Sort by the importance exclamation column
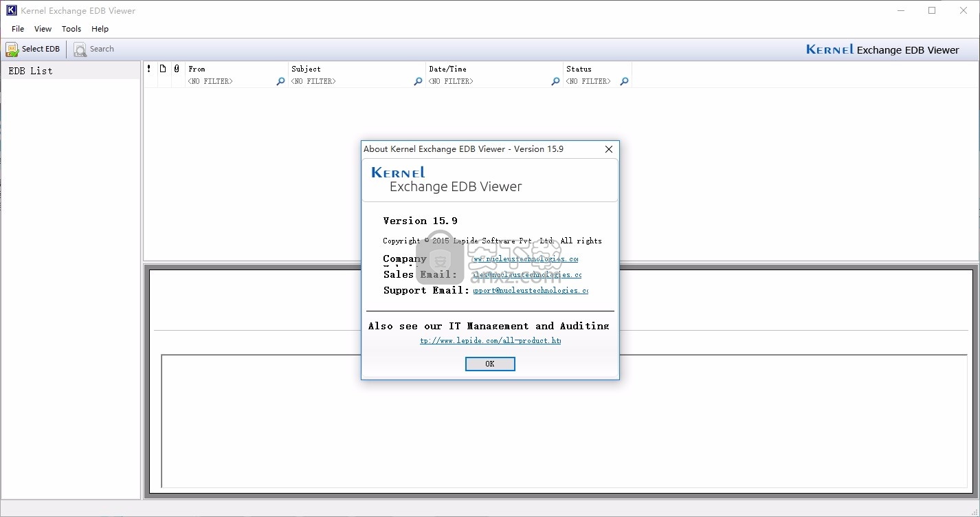The width and height of the screenshot is (980, 517). coord(149,69)
